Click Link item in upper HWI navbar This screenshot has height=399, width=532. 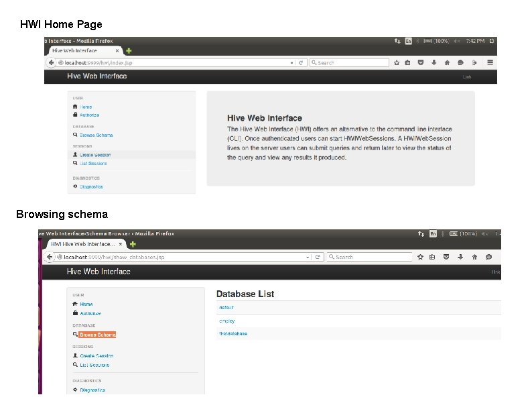click(467, 76)
